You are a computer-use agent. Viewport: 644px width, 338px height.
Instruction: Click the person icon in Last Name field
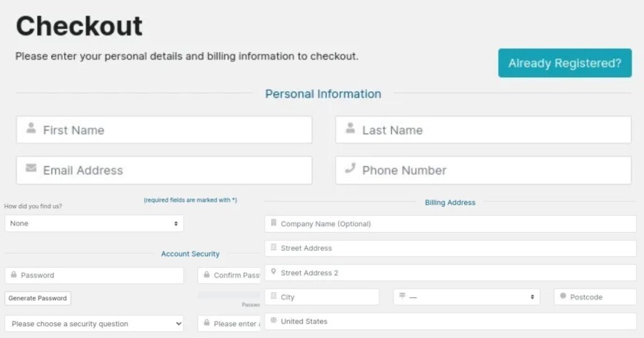coord(350,128)
